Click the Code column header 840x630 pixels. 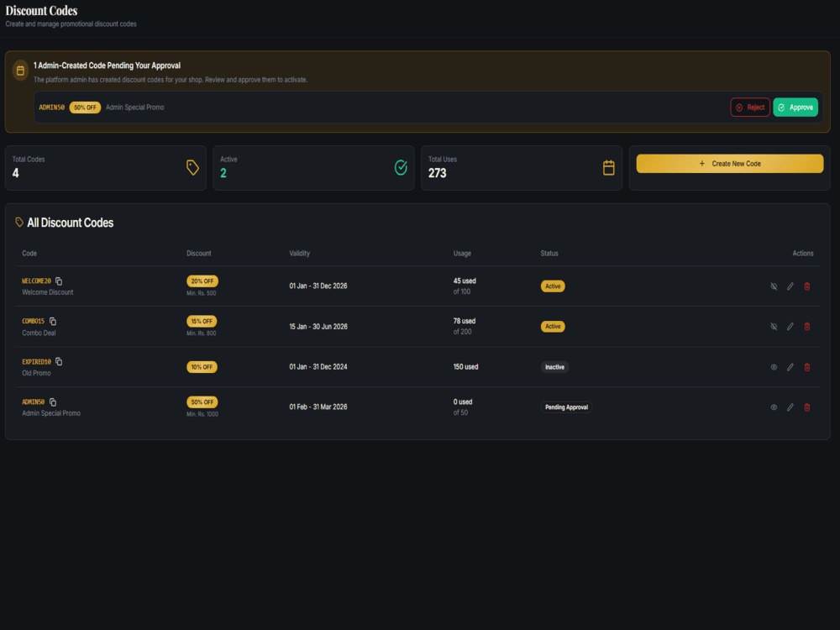pos(29,254)
